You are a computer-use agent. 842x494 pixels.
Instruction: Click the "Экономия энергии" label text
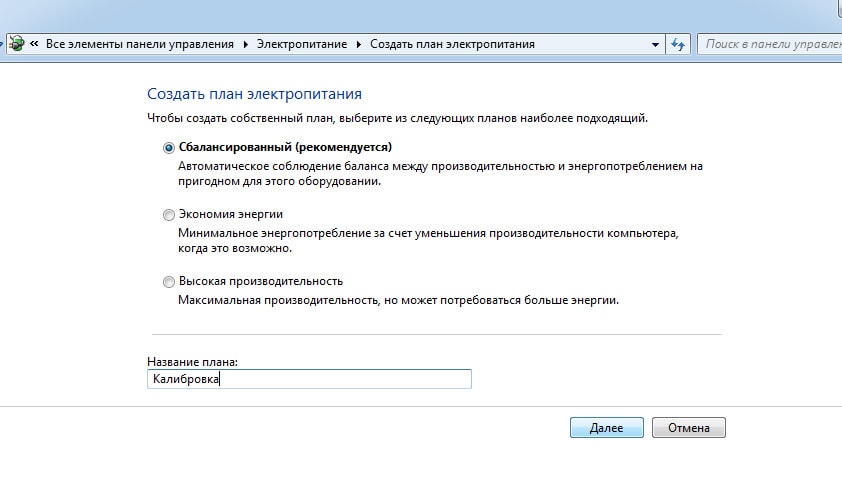click(230, 214)
